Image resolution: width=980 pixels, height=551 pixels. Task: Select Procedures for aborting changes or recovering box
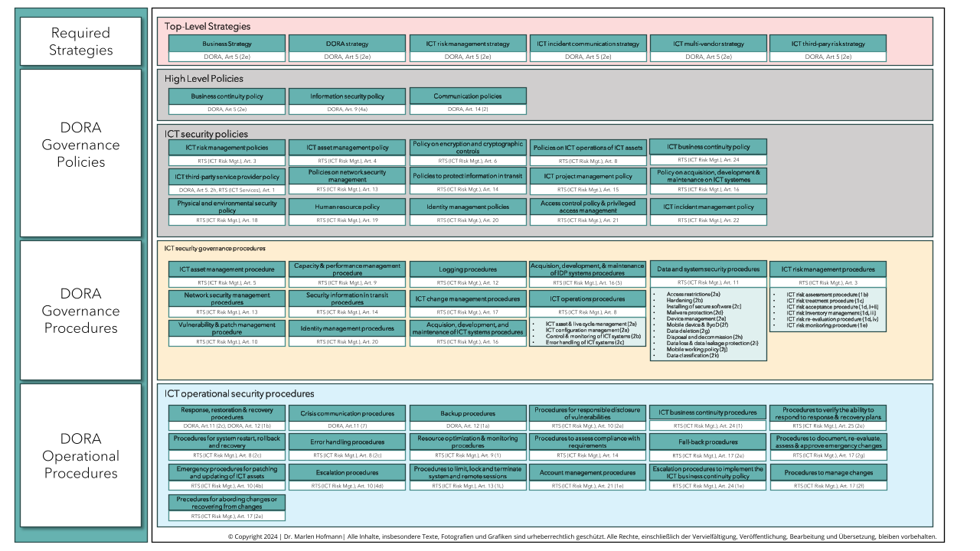(227, 503)
